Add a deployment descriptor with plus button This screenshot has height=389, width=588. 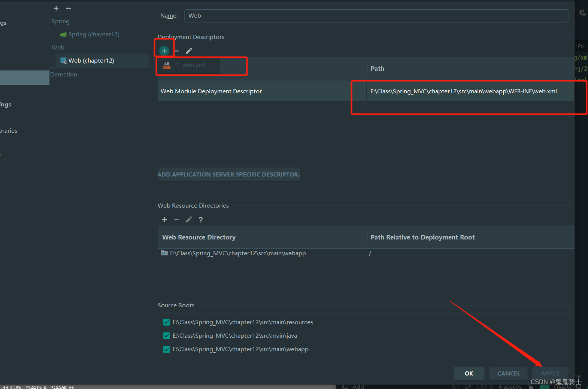pyautogui.click(x=164, y=51)
